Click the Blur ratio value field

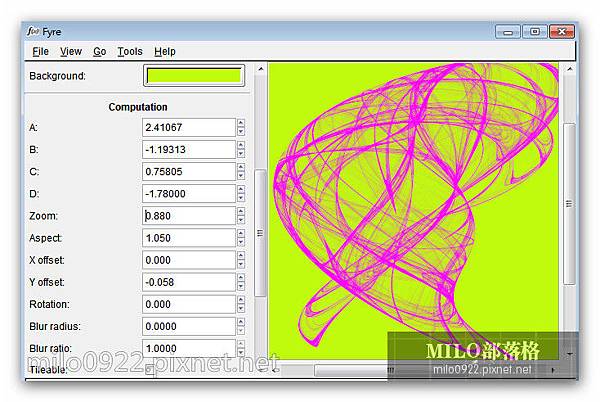point(189,348)
